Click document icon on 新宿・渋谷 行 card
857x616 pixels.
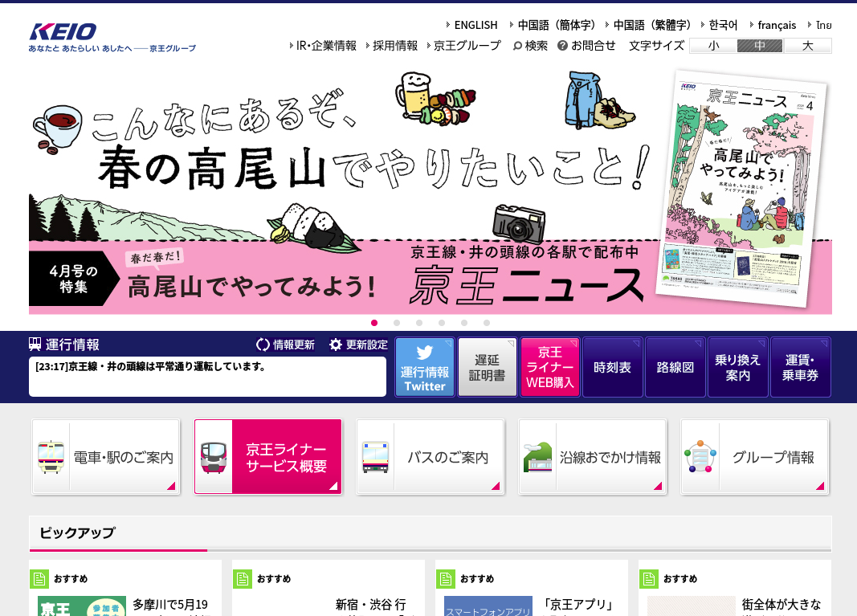click(x=242, y=579)
